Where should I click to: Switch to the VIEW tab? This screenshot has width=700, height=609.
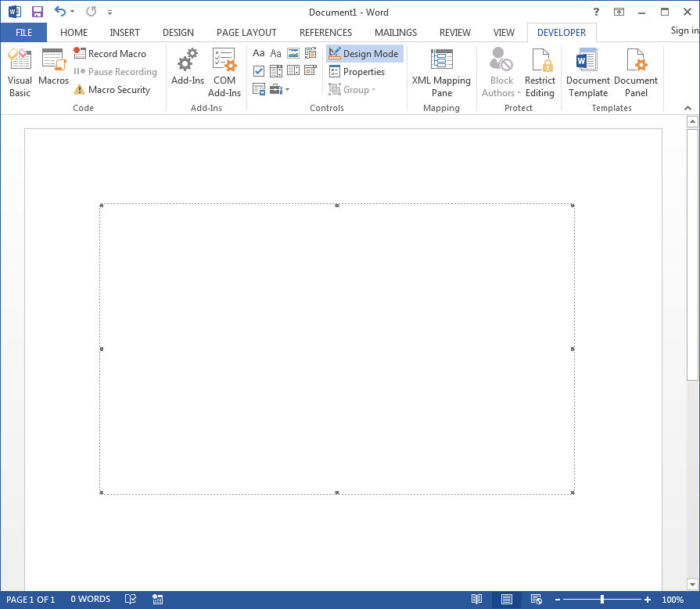tap(504, 33)
